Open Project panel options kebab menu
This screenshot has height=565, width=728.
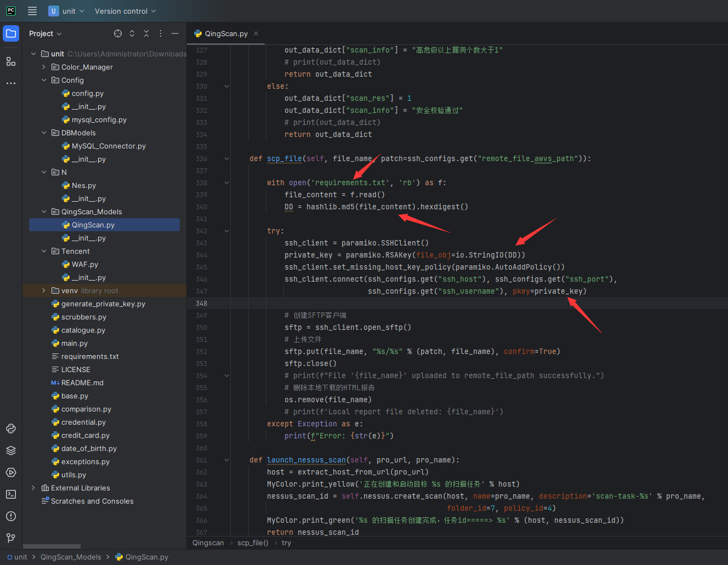[161, 33]
